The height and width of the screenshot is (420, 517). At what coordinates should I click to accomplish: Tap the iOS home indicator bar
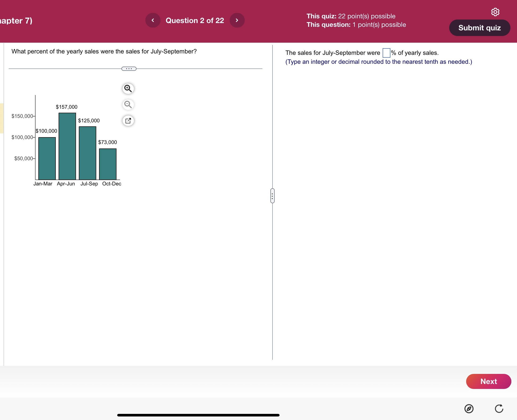pos(198,415)
